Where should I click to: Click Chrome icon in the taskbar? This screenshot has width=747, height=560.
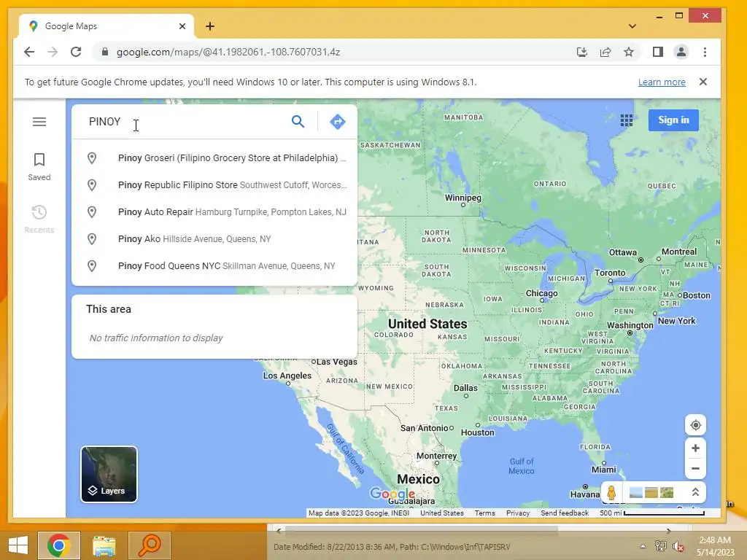[x=58, y=545]
